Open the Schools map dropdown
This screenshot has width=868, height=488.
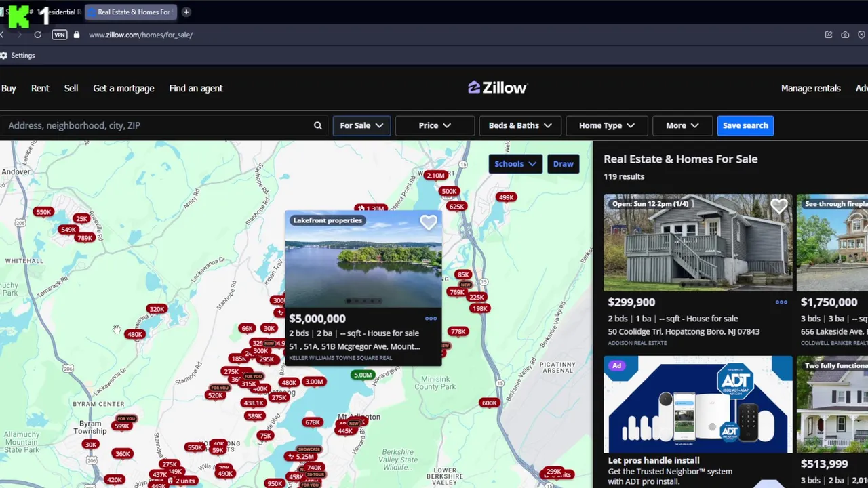[515, 163]
